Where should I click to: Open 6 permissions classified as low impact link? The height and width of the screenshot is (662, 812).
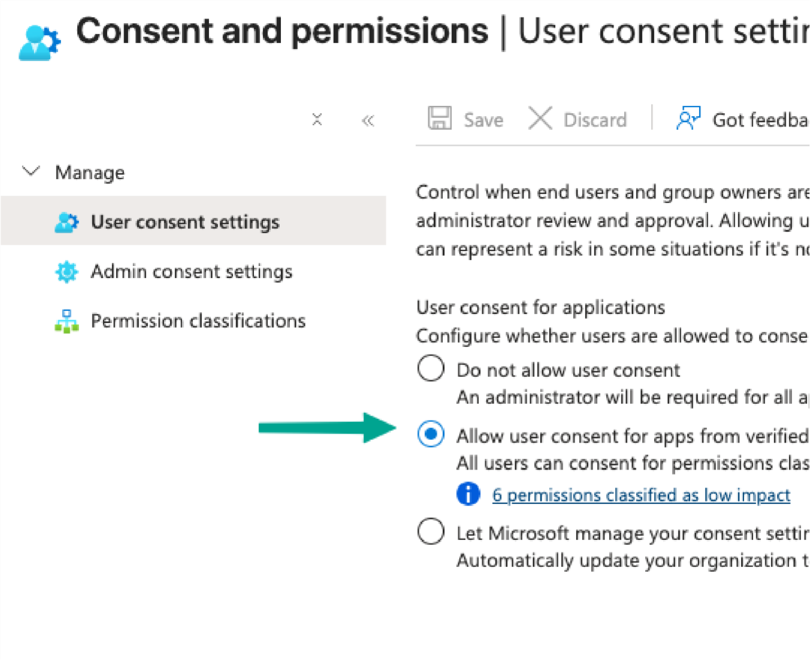(x=641, y=496)
